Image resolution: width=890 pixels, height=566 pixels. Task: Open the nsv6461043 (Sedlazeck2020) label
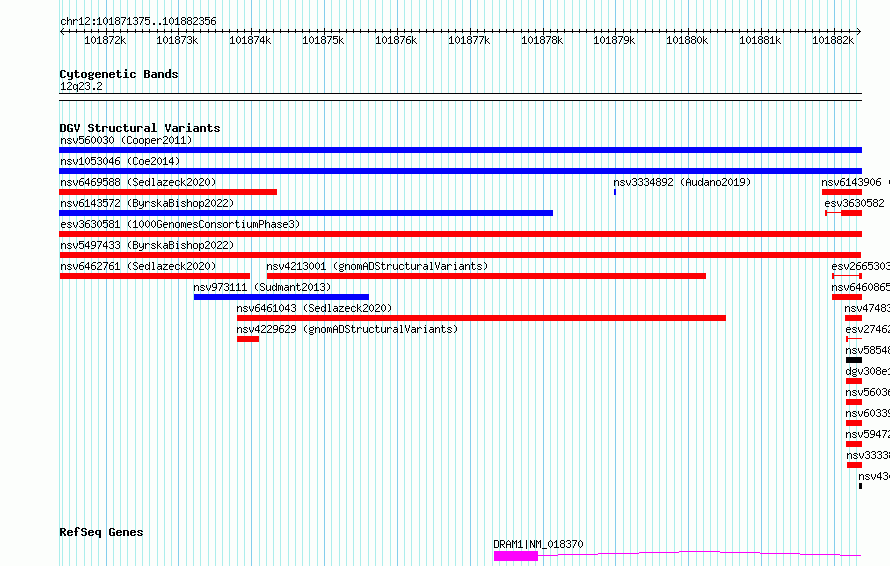pyautogui.click(x=314, y=308)
